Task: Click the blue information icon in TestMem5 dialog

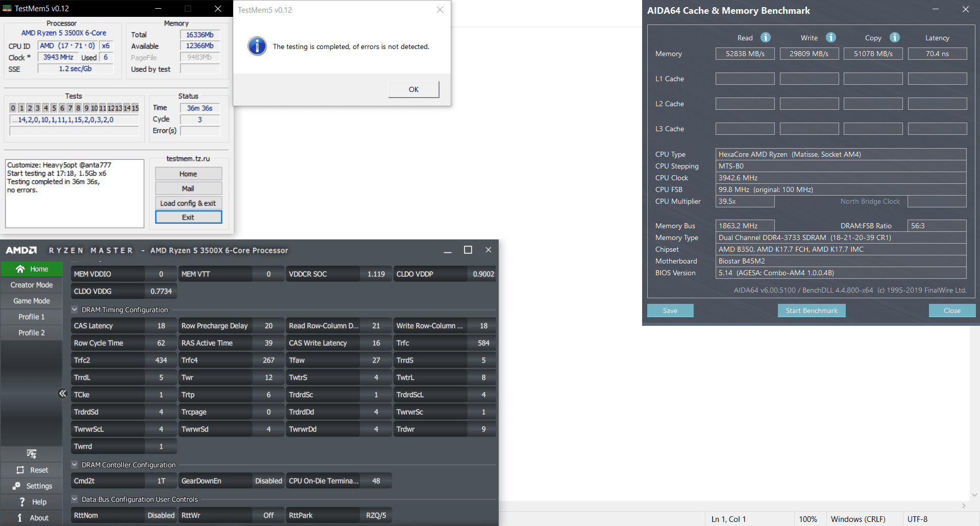Action: 257,46
